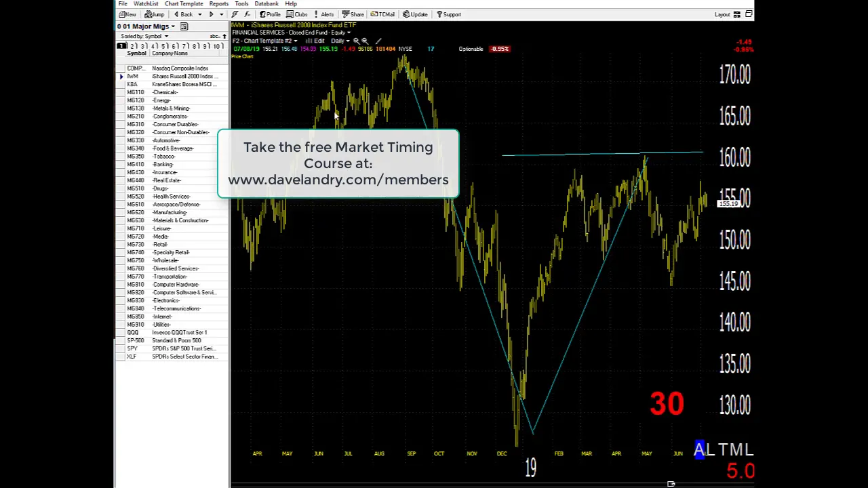Open the Databank menu
868x488 pixels.
coord(267,3)
